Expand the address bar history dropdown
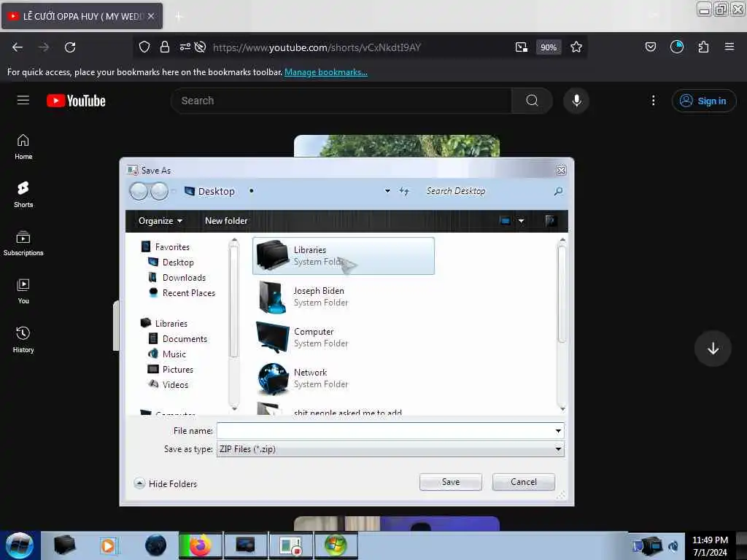The width and height of the screenshot is (747, 560). click(387, 192)
